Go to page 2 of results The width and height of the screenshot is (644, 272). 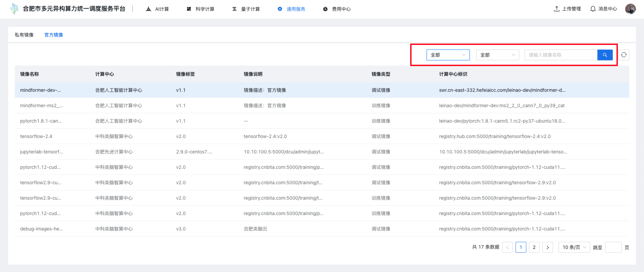click(534, 247)
